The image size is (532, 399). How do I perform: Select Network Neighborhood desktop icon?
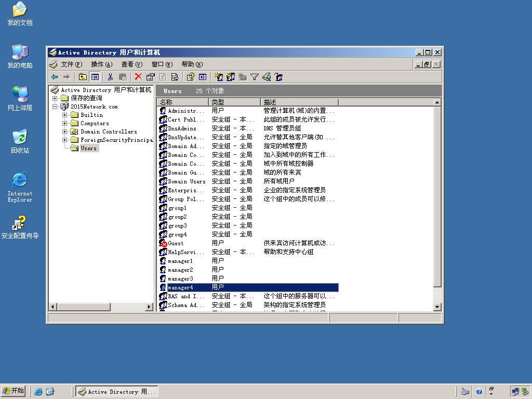click(x=20, y=99)
